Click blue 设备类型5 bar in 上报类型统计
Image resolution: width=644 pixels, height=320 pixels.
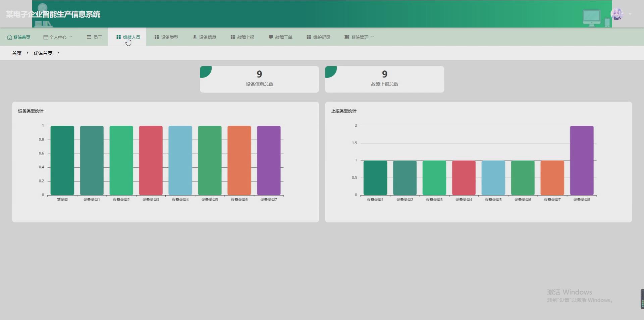[x=493, y=178]
